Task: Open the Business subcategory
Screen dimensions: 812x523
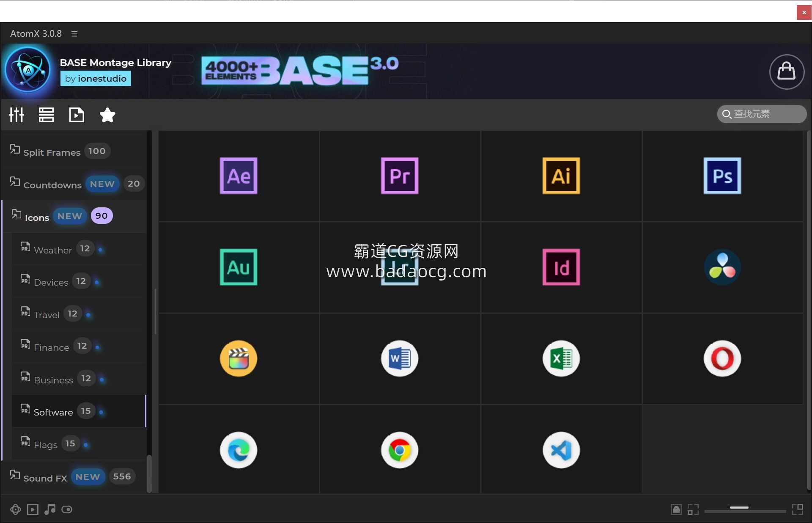Action: 79,379
